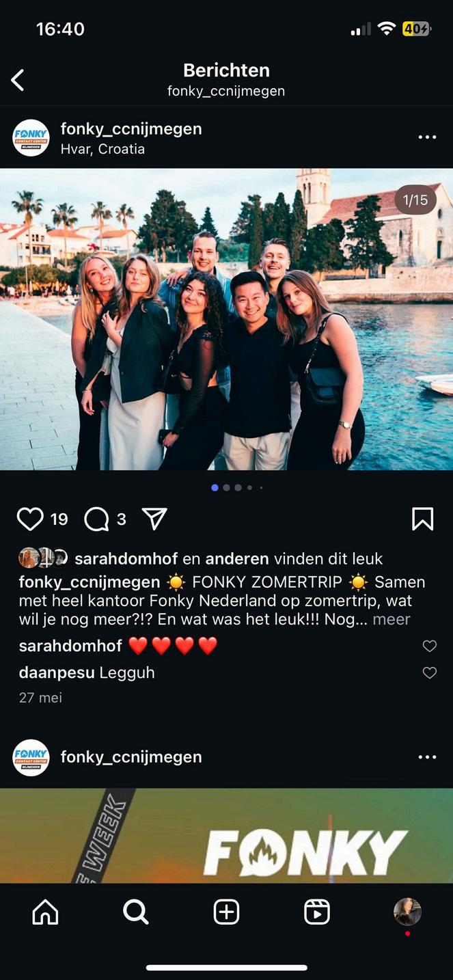This screenshot has width=453, height=980.
Task: Open Reels tab icon
Action: [x=317, y=912]
